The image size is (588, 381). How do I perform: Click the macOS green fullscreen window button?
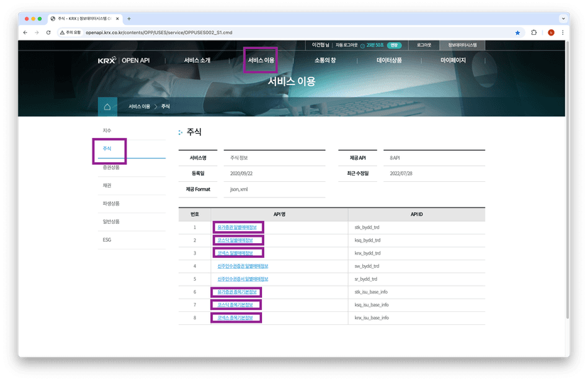click(40, 18)
